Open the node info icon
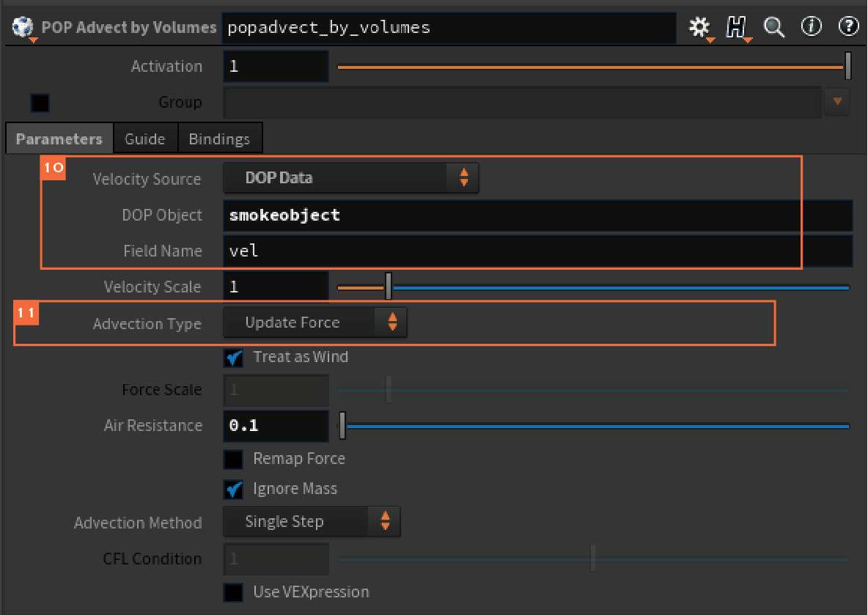Viewport: 868px width, 615px height. click(x=811, y=26)
